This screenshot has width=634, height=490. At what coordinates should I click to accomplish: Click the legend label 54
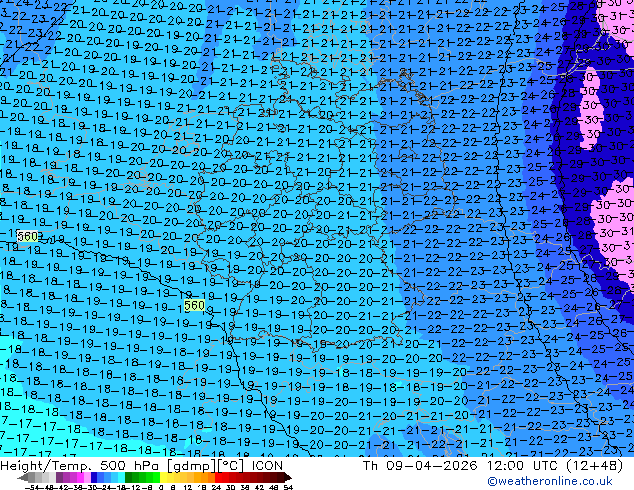tap(288, 487)
